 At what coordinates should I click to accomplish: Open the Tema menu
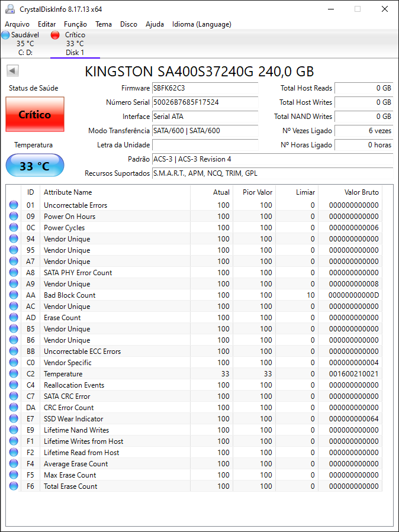[x=104, y=24]
